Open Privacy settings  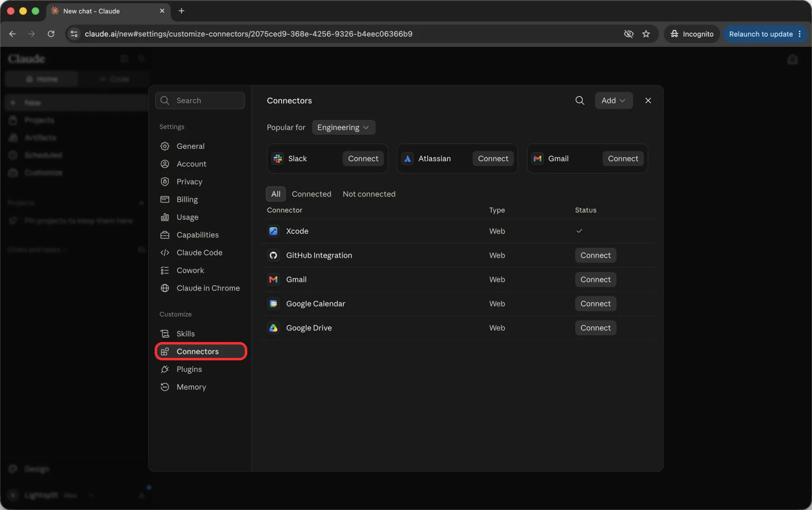click(x=201, y=182)
